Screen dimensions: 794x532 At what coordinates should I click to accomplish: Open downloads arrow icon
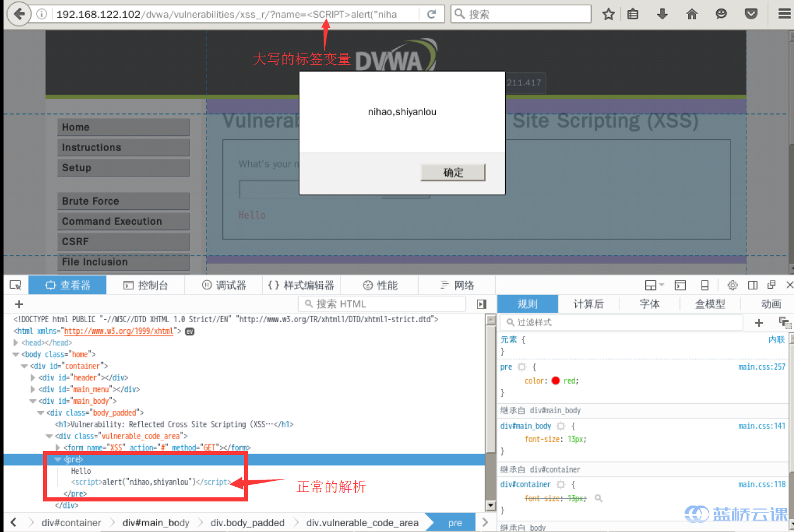(x=662, y=14)
